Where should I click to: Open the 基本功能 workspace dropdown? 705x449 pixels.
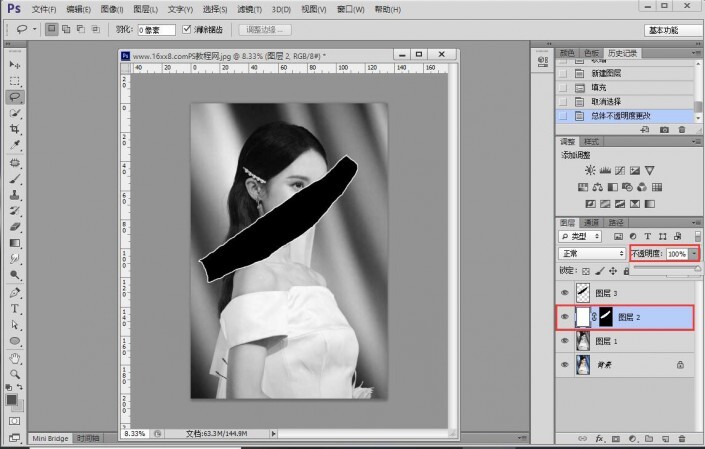(672, 30)
